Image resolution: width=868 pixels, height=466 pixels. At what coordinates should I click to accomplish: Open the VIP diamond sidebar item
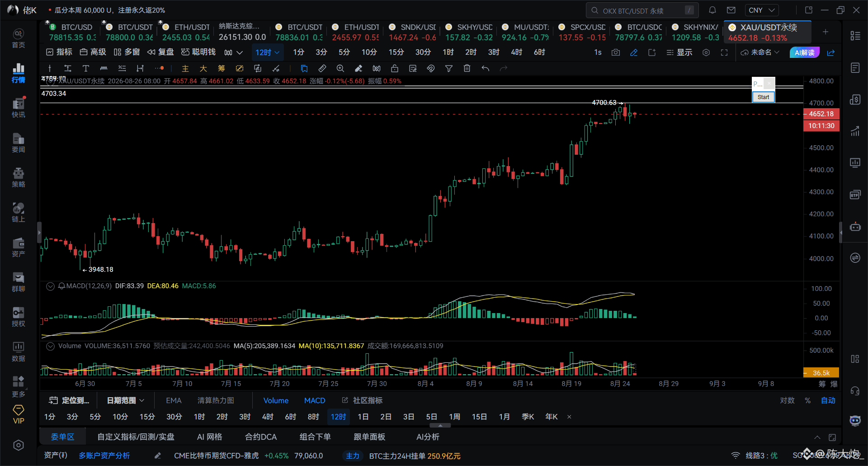coord(18,414)
